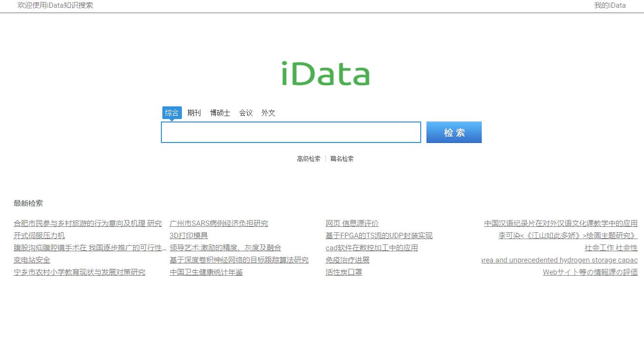Viewport: 644px width, 343px height.
Task: Click inside the search input field
Action: (x=291, y=132)
